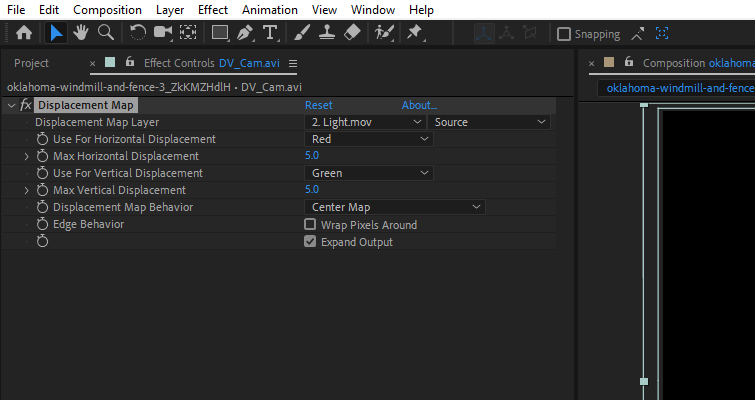Open the Displacement Map Layer dropdown
This screenshot has width=755, height=400.
coord(364,122)
